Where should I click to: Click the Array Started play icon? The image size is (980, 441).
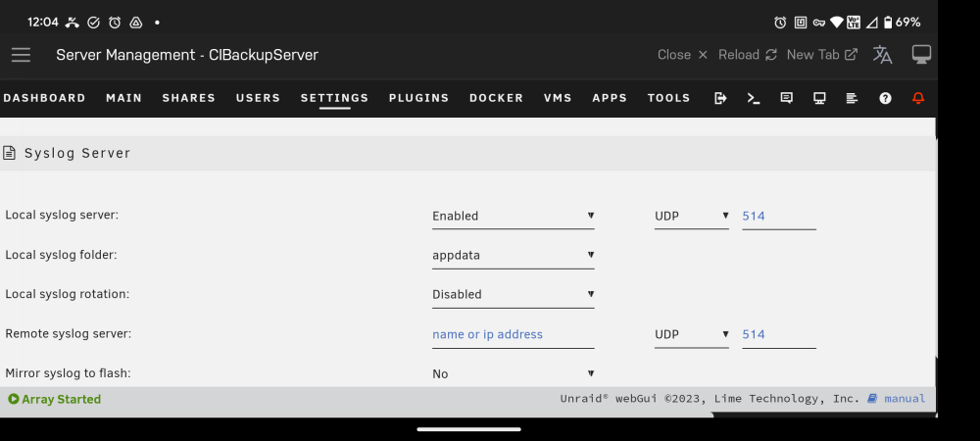pos(13,399)
